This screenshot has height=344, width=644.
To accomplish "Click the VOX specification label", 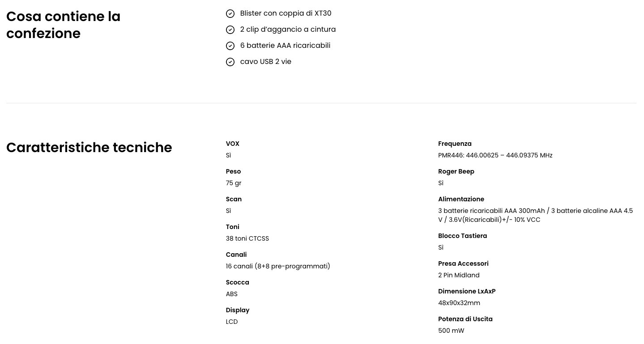I will 233,144.
